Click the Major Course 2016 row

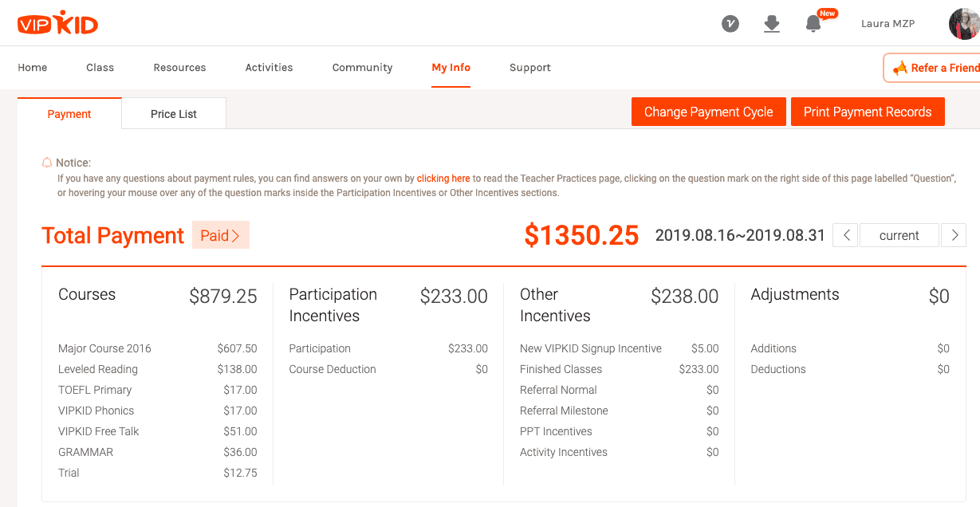158,348
